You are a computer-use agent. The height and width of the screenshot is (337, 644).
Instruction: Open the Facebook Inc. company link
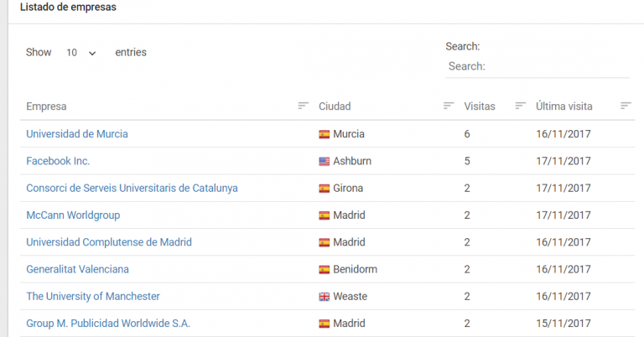58,161
